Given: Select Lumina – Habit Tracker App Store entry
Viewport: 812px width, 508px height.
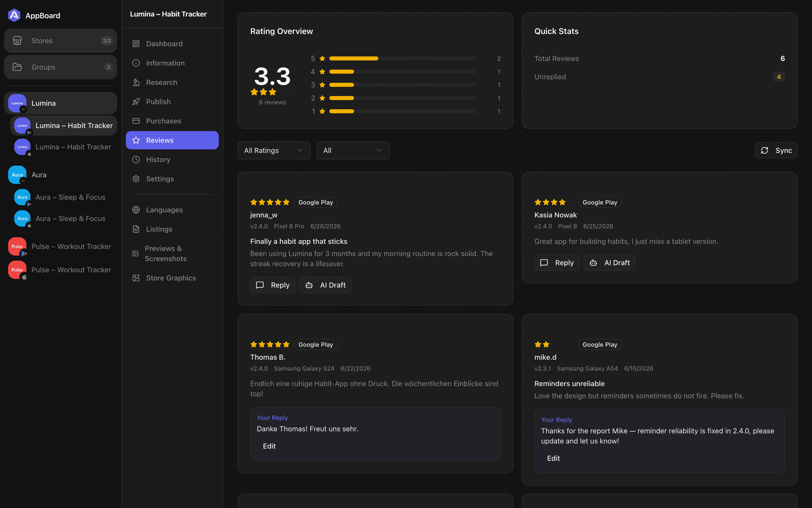Looking at the screenshot, I should point(64,147).
